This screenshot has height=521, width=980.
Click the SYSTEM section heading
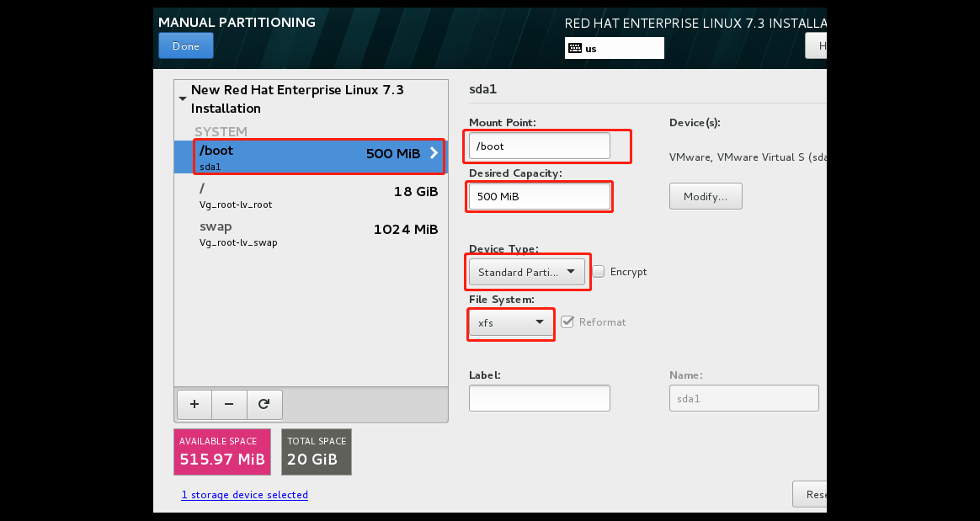coord(221,132)
